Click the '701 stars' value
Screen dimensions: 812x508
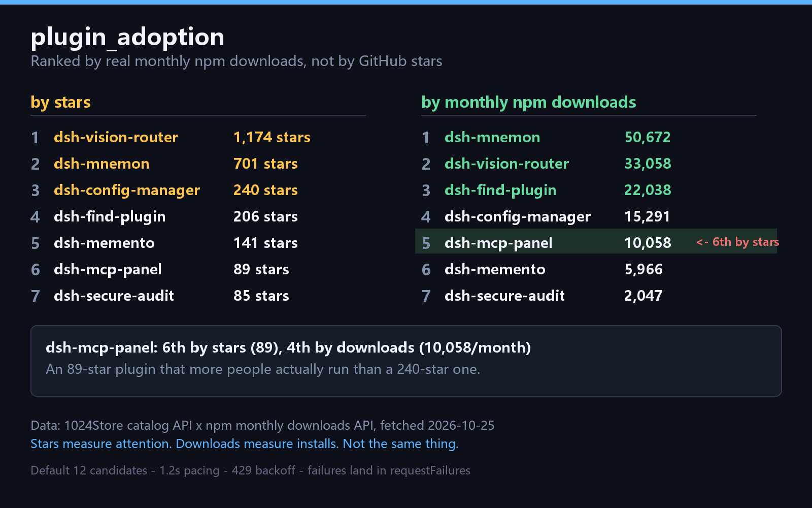pos(265,164)
